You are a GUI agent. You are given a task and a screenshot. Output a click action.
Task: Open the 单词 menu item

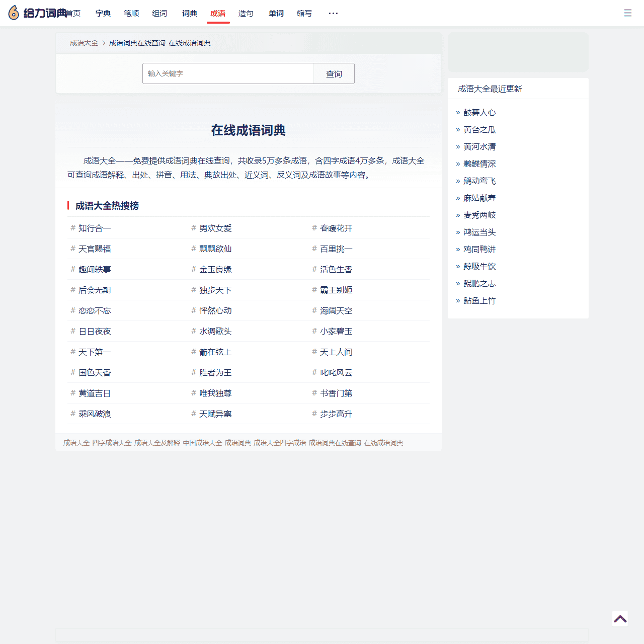point(276,14)
